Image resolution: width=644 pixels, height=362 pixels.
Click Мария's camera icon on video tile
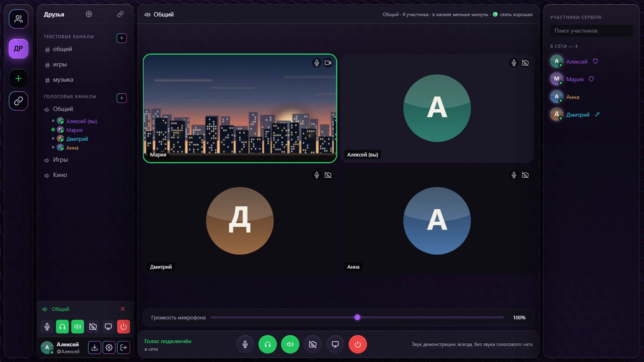coord(328,63)
